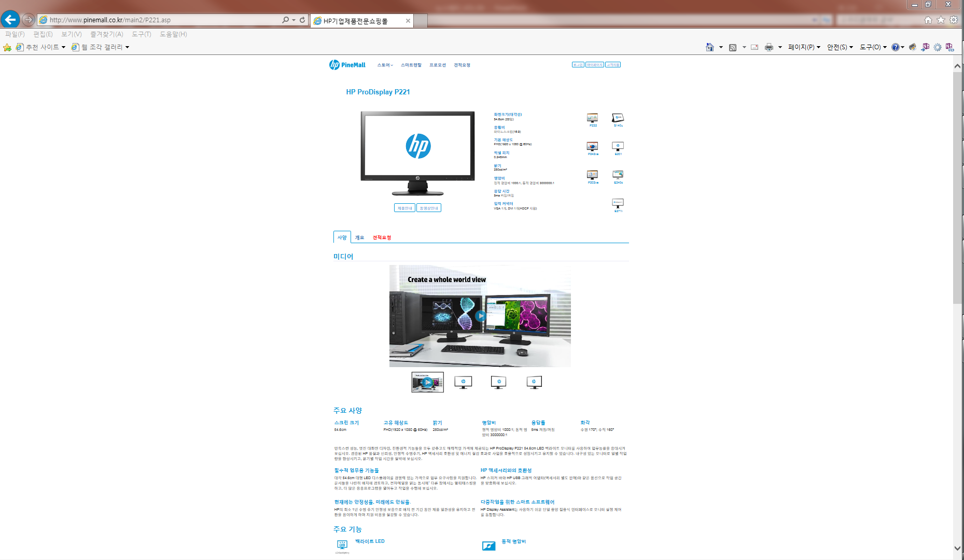The image size is (964, 560).
Task: Open the favorites star icon at top right
Action: (x=941, y=20)
